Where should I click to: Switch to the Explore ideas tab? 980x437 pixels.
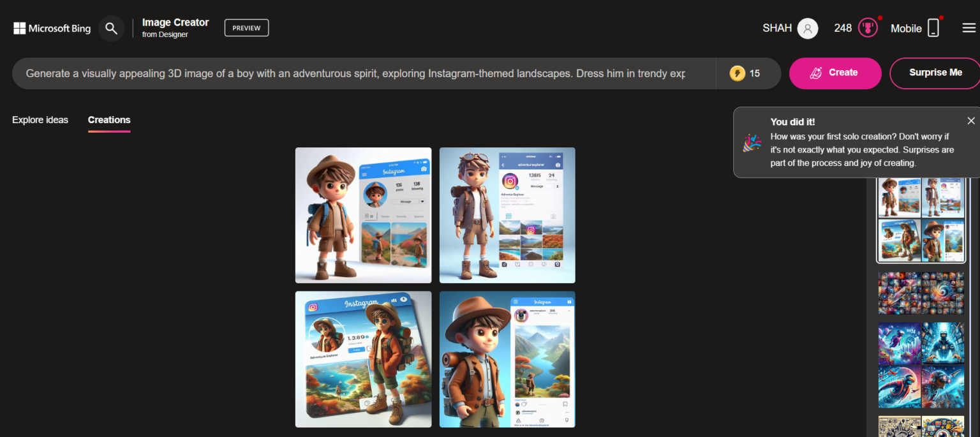[40, 120]
